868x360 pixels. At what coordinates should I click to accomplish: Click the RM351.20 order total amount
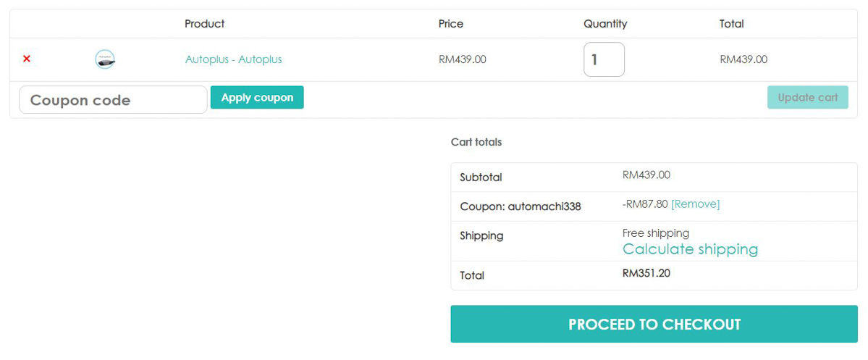point(646,274)
